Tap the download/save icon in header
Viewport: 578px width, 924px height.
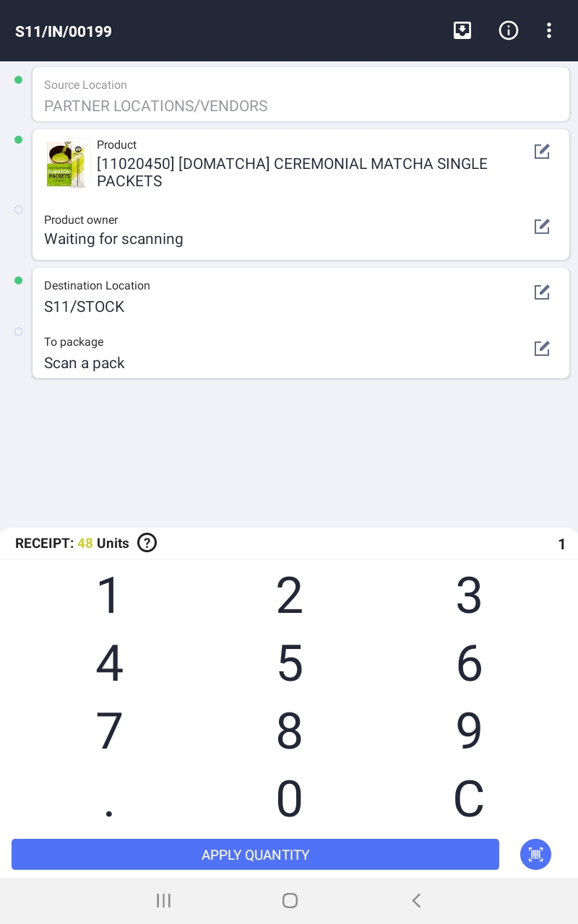coord(462,30)
